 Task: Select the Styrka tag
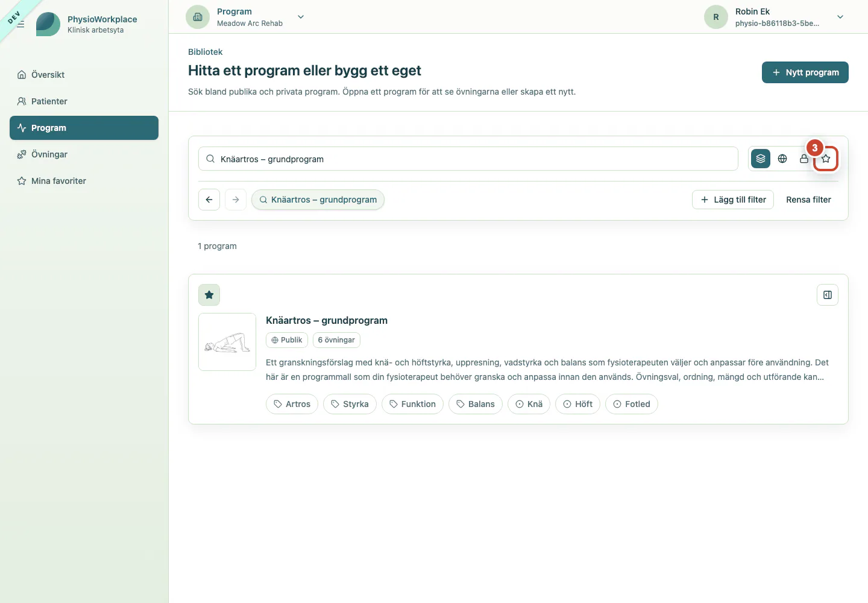coord(350,404)
